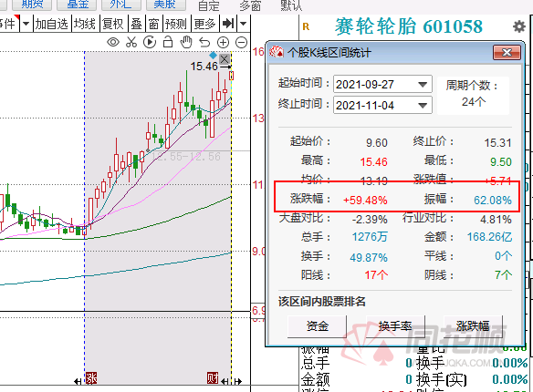Select 默认 in top menu
Screen dimensions: 533x392
[291, 5]
